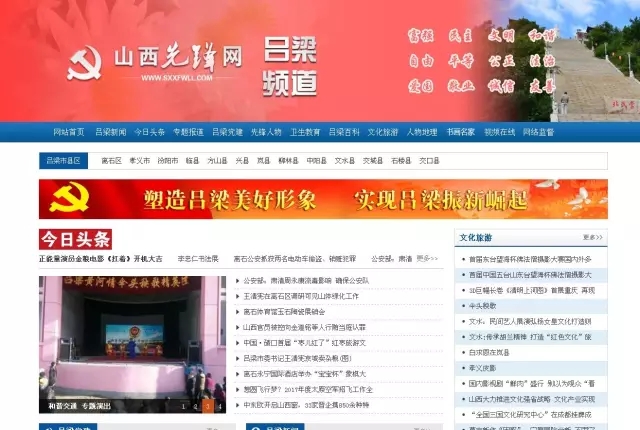Select 中阳县 district link
The image size is (640, 430).
pyautogui.click(x=316, y=161)
